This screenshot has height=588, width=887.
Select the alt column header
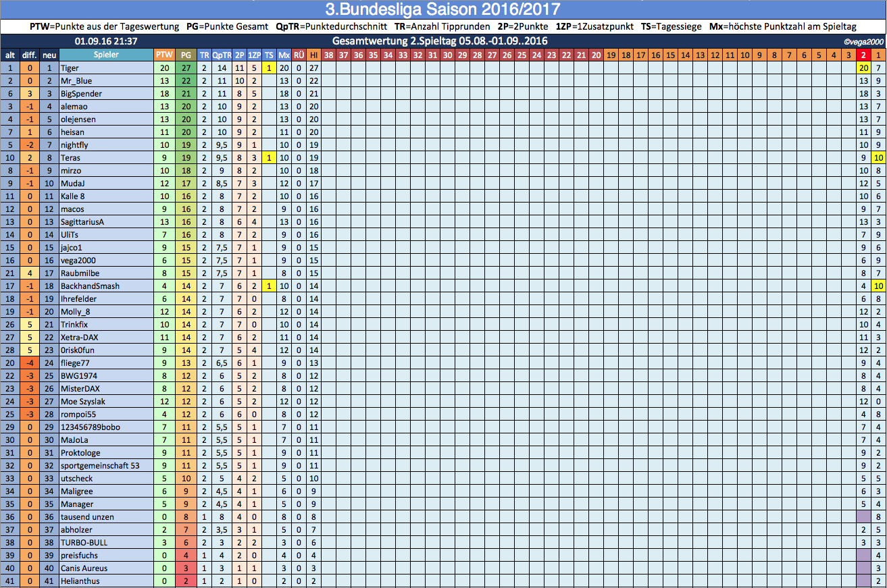10,55
